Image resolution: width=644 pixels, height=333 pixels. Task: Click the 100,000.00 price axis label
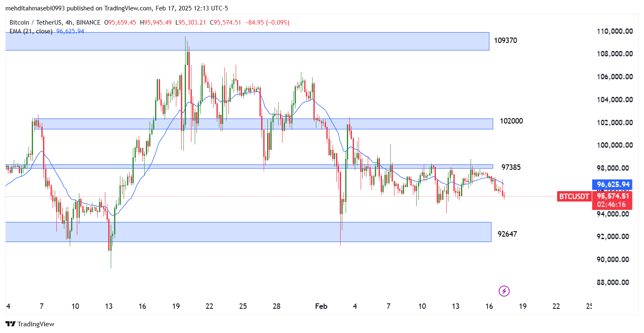click(615, 145)
